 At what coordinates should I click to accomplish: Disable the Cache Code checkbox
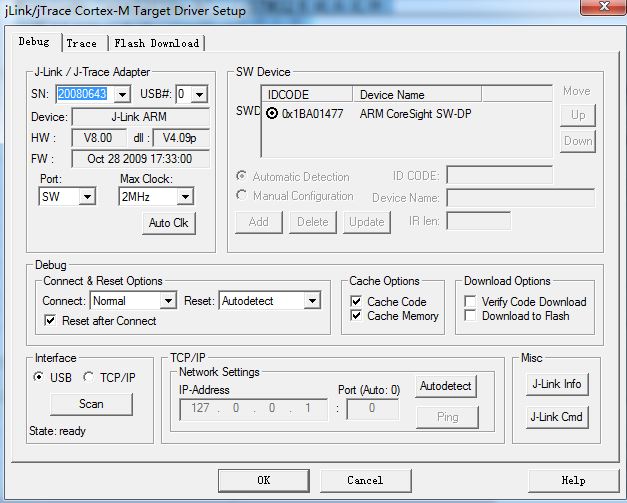(x=357, y=302)
